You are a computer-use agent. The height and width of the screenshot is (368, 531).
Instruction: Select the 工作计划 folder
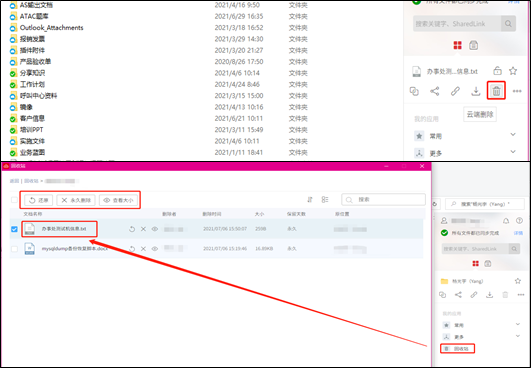pos(32,84)
